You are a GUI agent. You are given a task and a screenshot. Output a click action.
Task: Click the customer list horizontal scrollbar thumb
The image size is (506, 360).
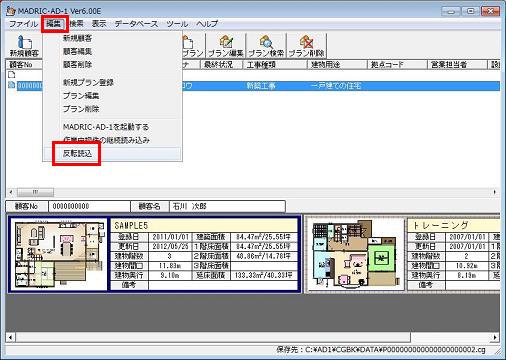tap(35, 192)
